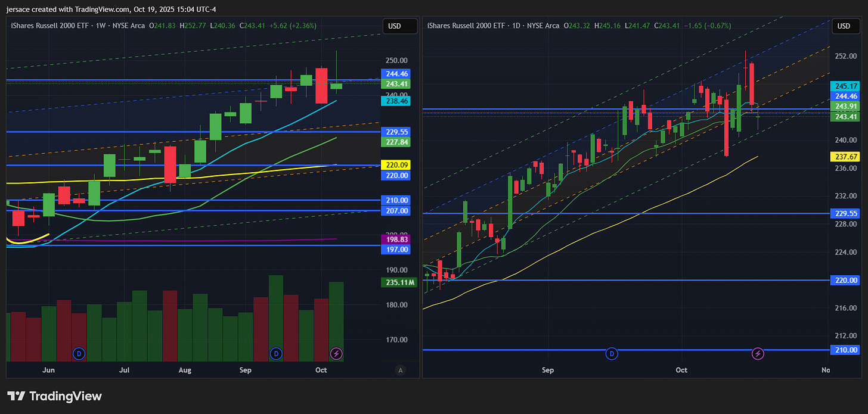
Task: Click the weekly high value H252.77
Action: 193,26
